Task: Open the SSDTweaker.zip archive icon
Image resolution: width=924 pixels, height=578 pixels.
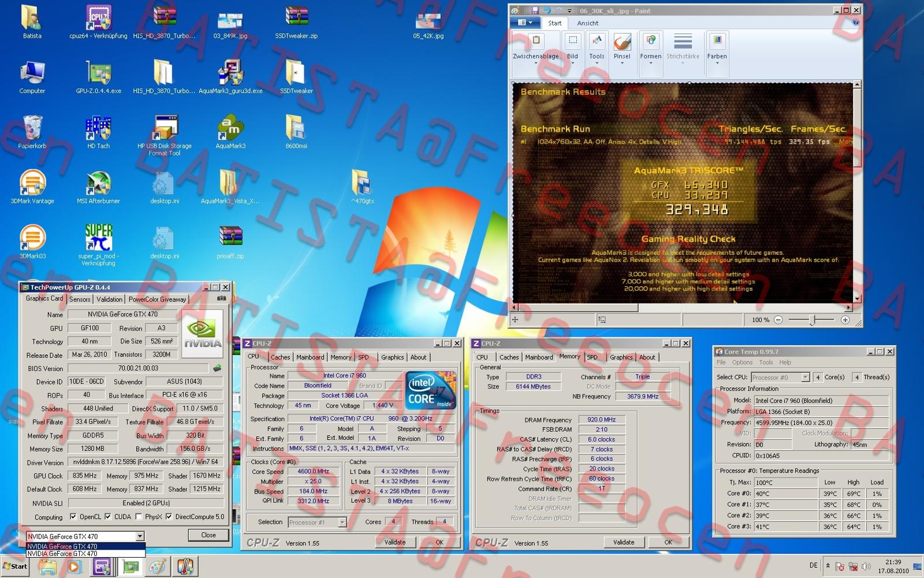Action: pyautogui.click(x=296, y=23)
